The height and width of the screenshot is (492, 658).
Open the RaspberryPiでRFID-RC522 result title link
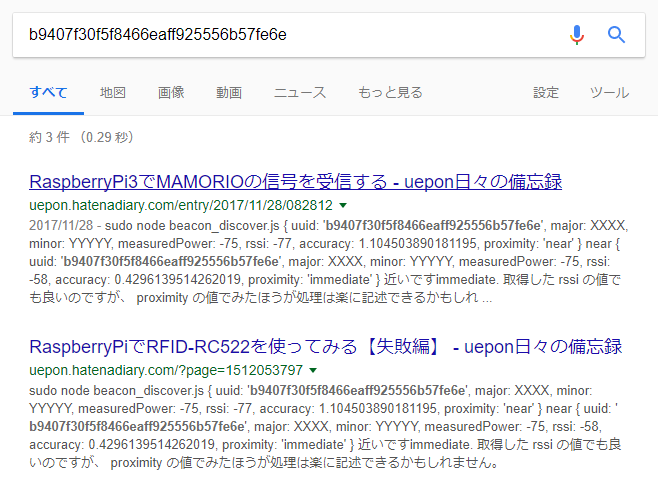click(325, 347)
